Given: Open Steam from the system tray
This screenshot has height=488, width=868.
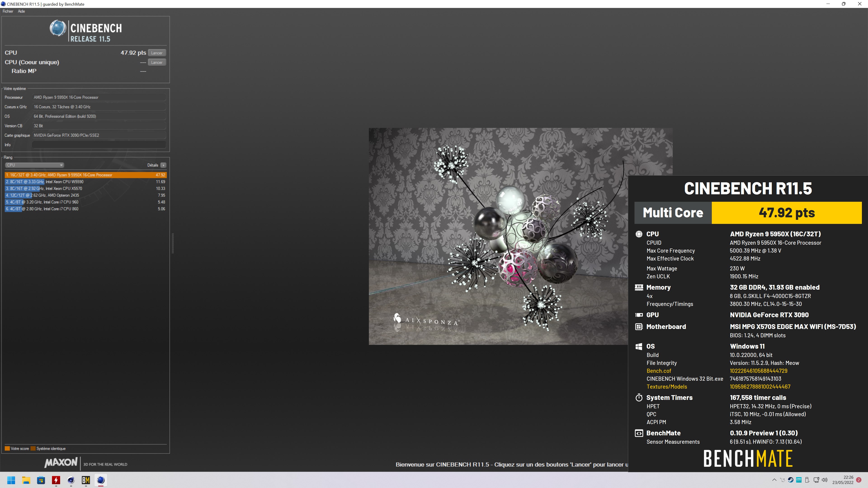Looking at the screenshot, I should (x=790, y=480).
